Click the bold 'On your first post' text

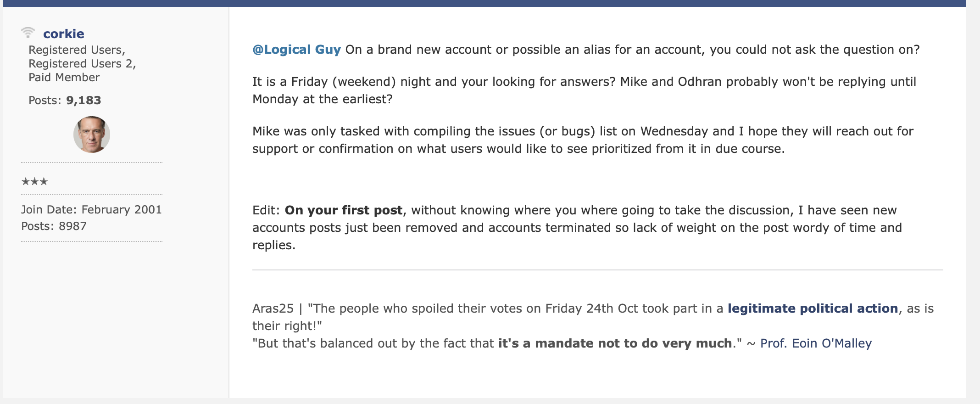(344, 210)
